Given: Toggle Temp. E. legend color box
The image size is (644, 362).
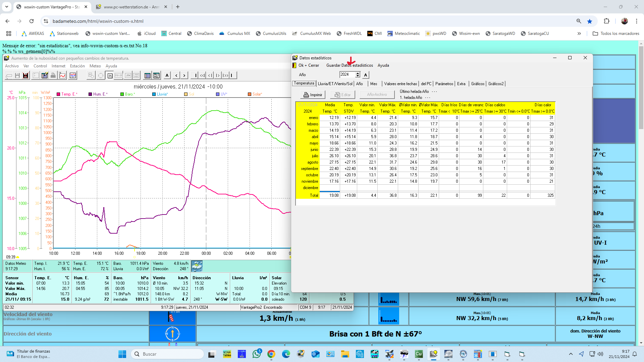Looking at the screenshot, I should tap(58, 94).
